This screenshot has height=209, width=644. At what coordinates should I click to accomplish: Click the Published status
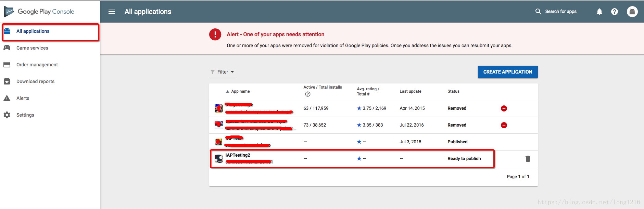[457, 142]
